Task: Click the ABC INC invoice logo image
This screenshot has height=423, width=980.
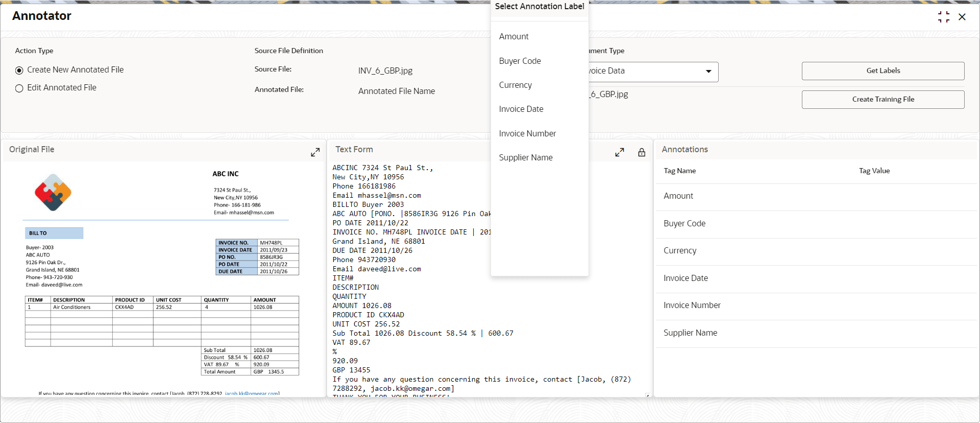Action: point(53,193)
